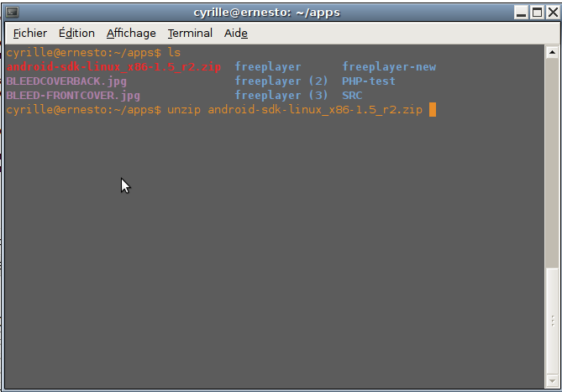
Task: Click the orange terminal cursor block
Action: (x=433, y=110)
